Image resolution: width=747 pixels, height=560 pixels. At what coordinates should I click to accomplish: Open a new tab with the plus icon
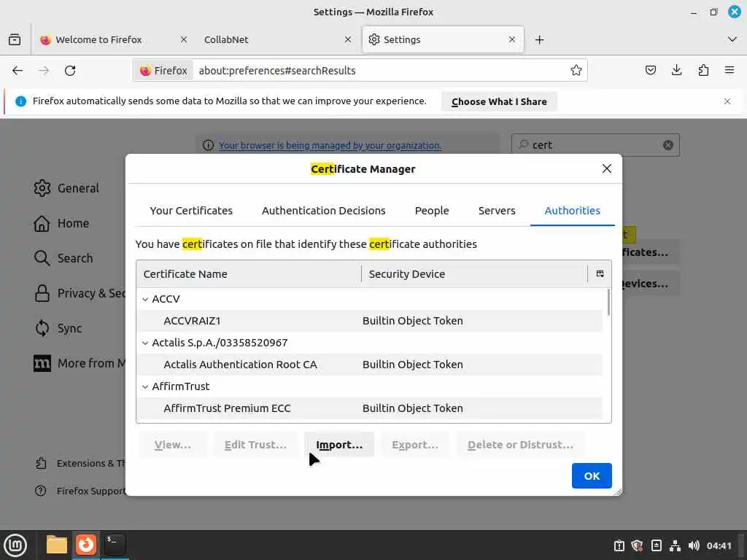539,39
